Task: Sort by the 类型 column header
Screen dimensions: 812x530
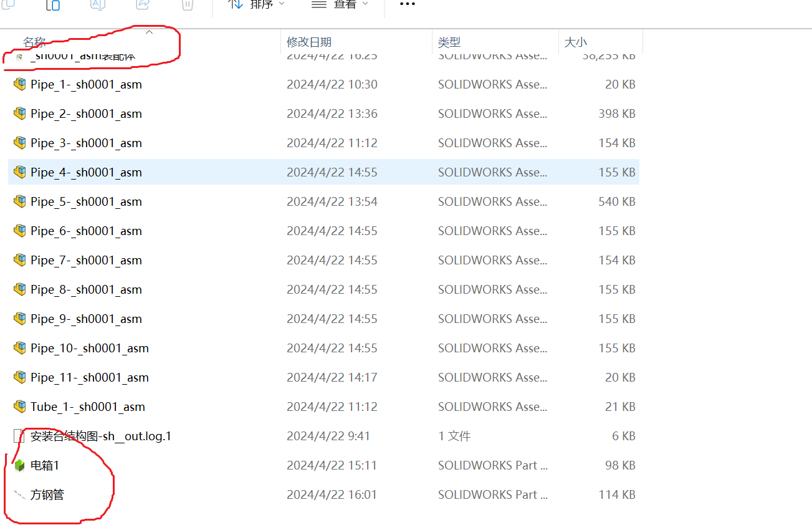Action: point(449,42)
